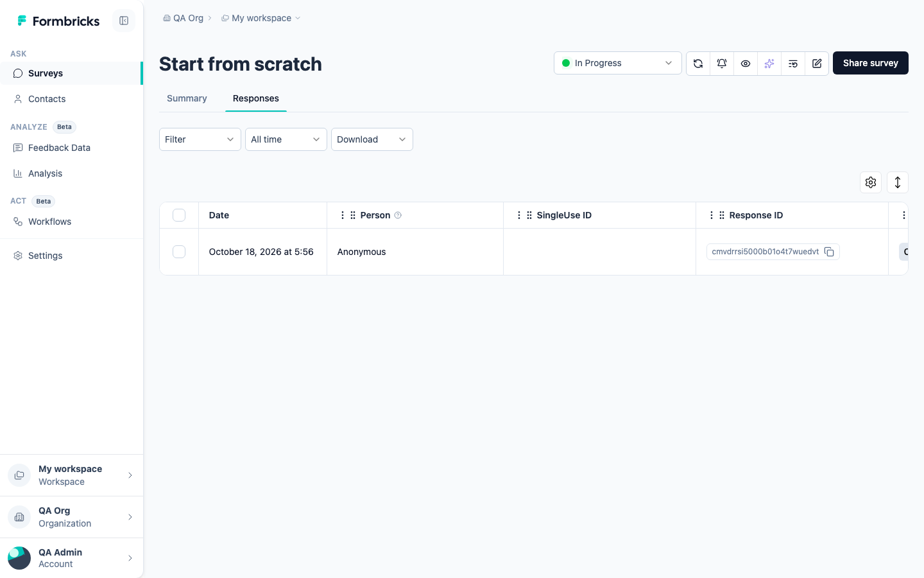Open the SingleUse ID column menu dots

(519, 215)
